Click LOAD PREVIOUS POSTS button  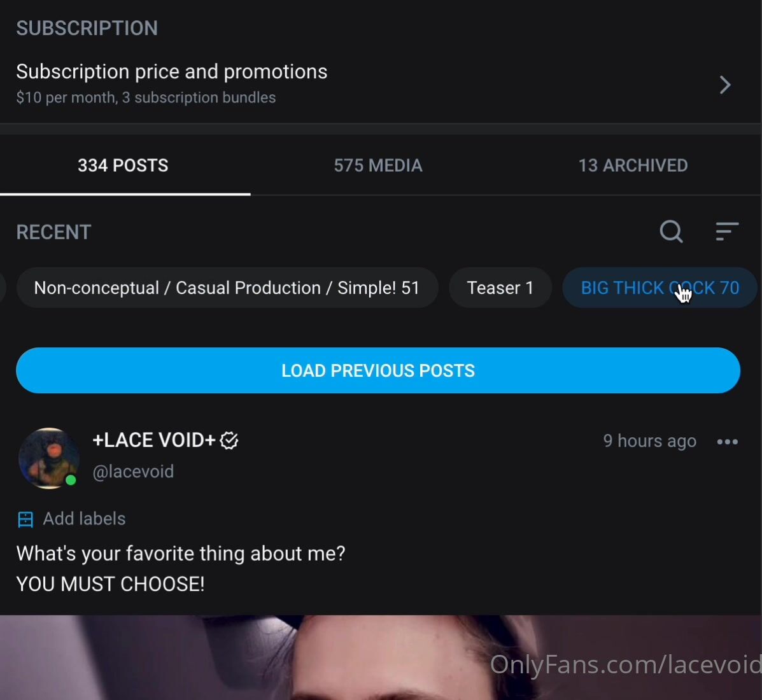(x=378, y=370)
